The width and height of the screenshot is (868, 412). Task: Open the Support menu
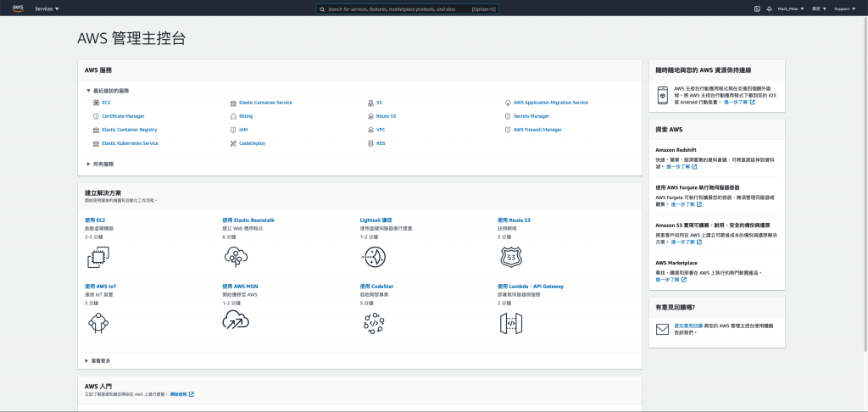845,8
